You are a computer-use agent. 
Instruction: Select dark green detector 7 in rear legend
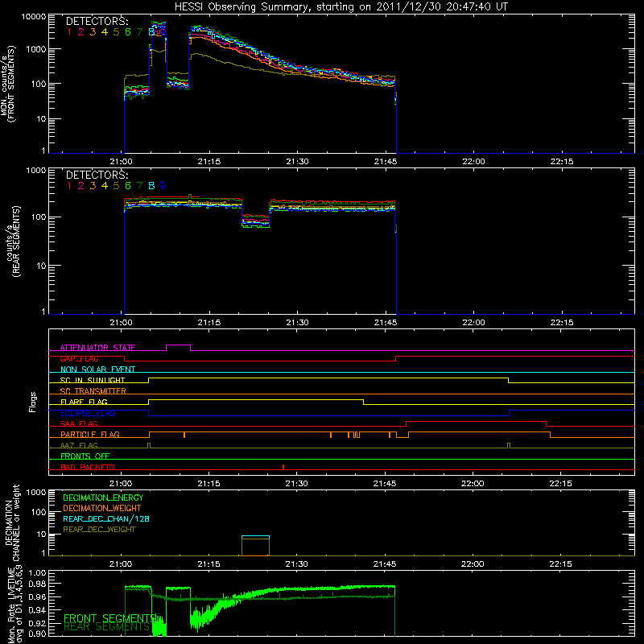click(x=139, y=186)
